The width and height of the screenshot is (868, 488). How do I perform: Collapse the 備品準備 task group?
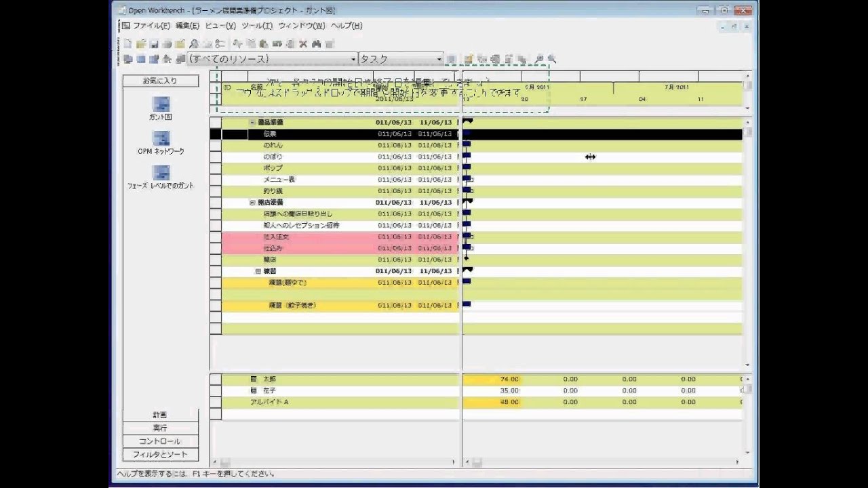252,123
